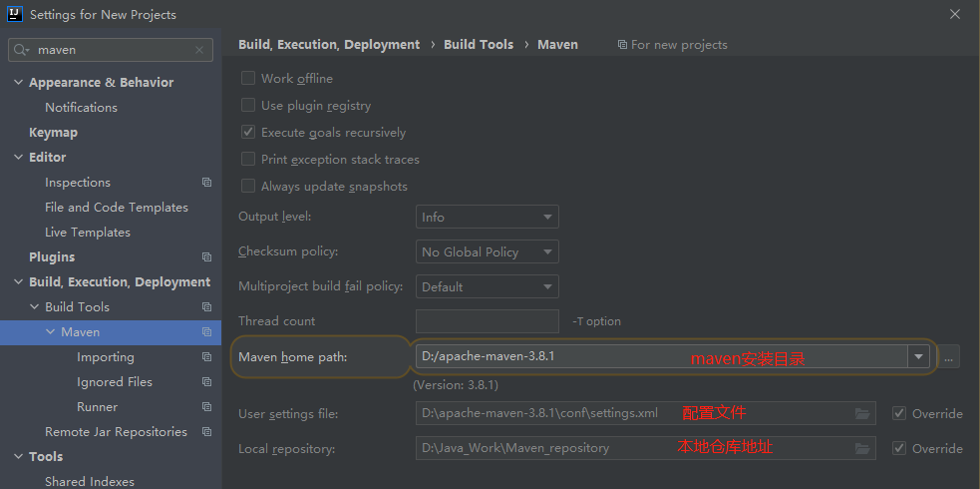The image size is (980, 489).
Task: Select Runner under Maven
Action: point(97,407)
